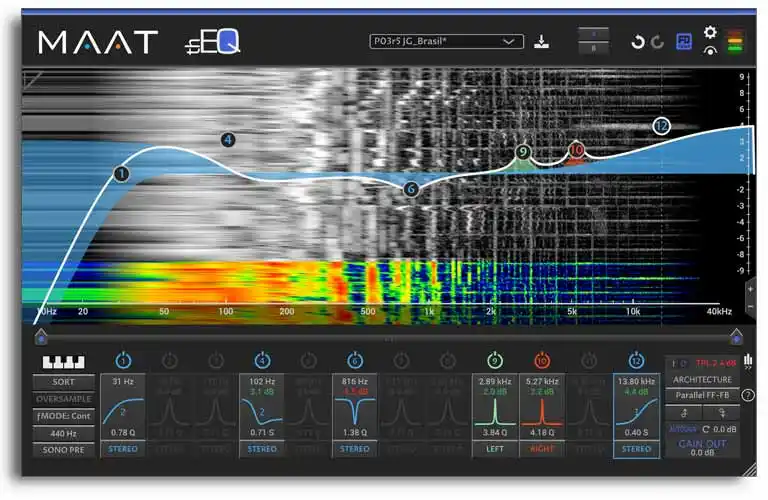The height and width of the screenshot is (500, 768).
Task: Enable the dimmed band 2 power button
Action: (x=169, y=360)
